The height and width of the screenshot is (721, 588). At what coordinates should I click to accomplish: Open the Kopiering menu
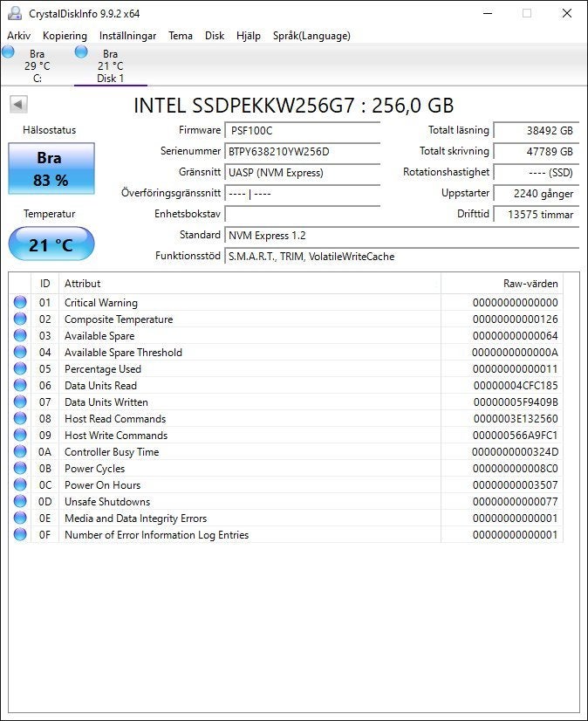(65, 36)
